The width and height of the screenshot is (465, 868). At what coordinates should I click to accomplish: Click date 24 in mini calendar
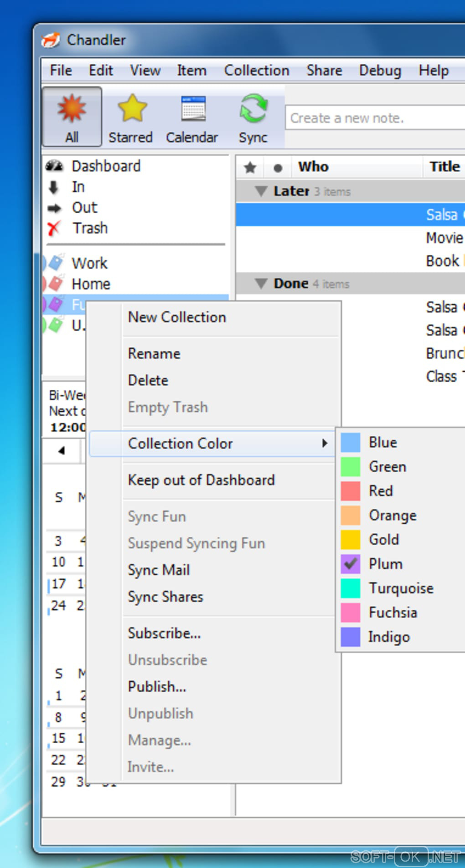[x=58, y=606]
